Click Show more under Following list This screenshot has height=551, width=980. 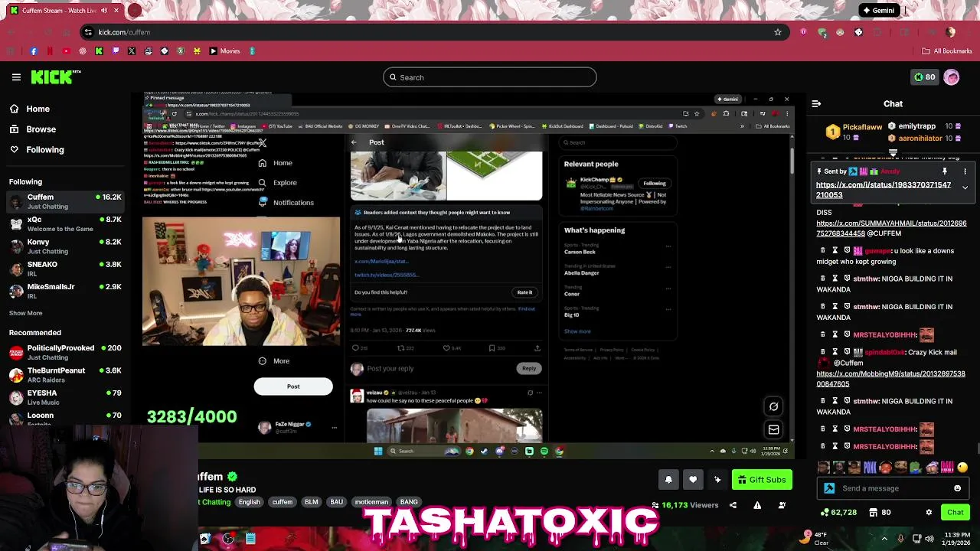click(x=25, y=313)
